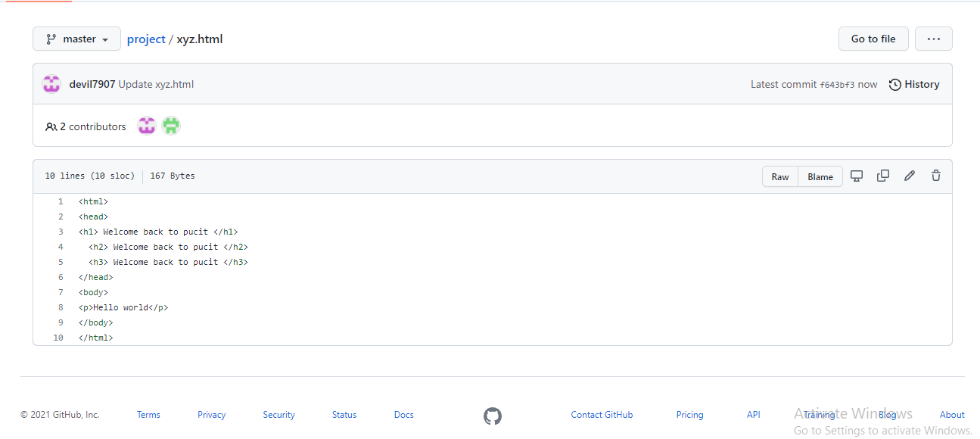Click the GitHub Octocat logo in footer
Viewport: 980px width, 439px height.
click(493, 416)
